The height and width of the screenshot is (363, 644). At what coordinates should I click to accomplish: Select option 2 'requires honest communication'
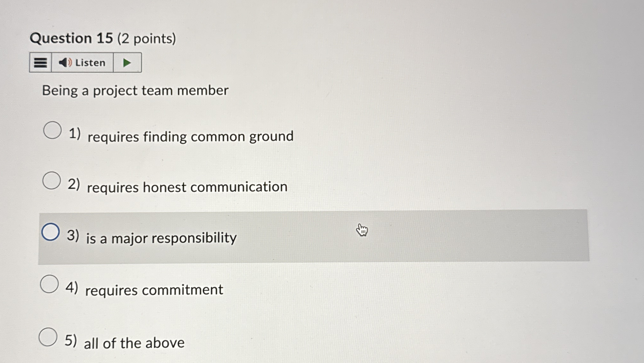pyautogui.click(x=52, y=181)
